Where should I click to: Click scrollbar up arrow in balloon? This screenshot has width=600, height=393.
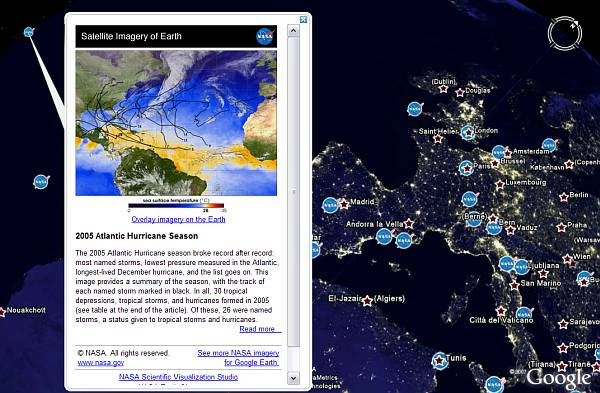pyautogui.click(x=293, y=31)
